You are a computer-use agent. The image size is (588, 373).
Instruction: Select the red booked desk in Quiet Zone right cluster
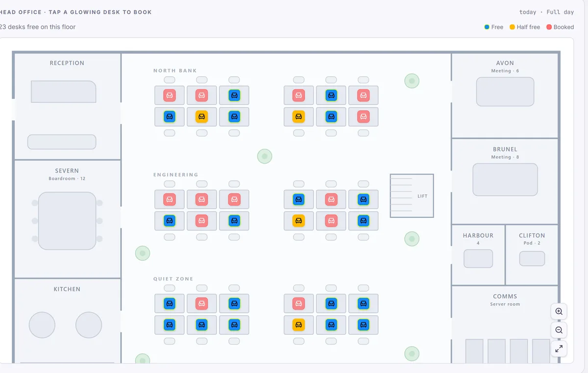click(299, 303)
